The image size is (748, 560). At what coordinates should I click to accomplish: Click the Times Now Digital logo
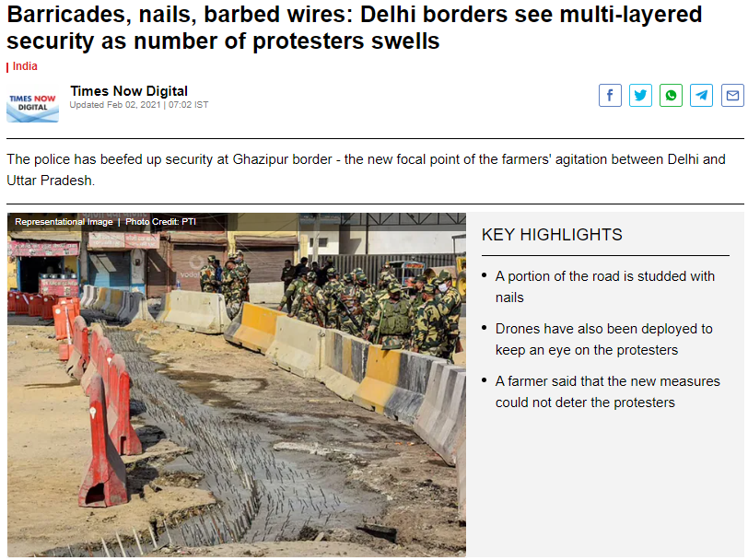pyautogui.click(x=32, y=103)
